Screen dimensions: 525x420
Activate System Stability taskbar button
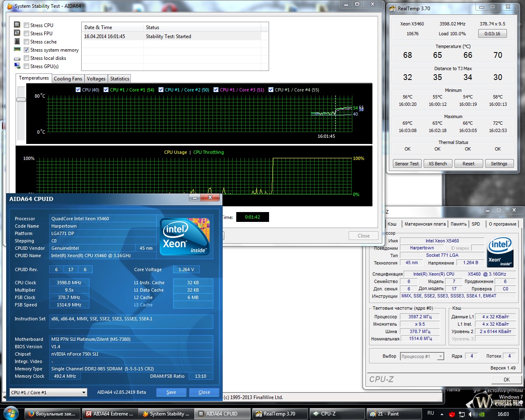pos(166,414)
